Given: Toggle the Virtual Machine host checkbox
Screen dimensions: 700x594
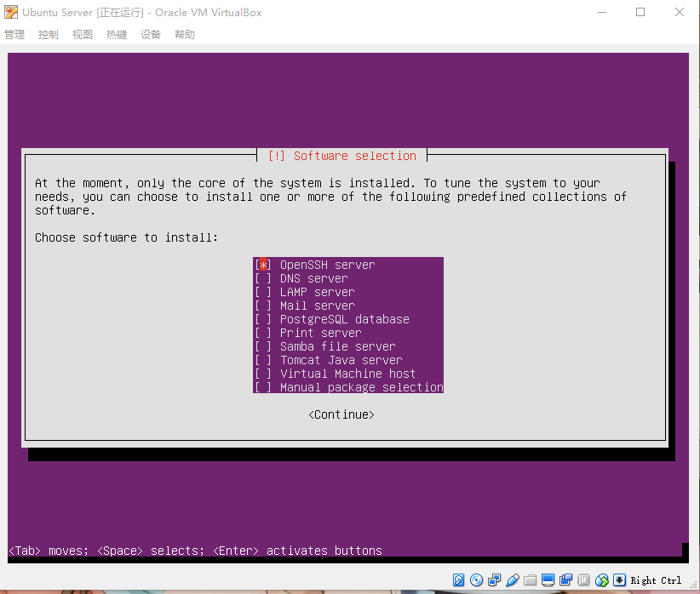Looking at the screenshot, I should tap(263, 374).
